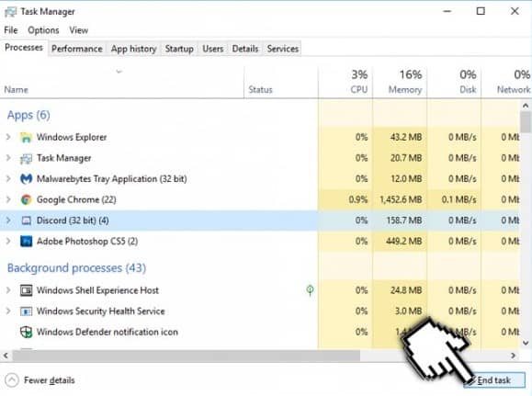Click Security Health Service's 3.0 MB value
The width and height of the screenshot is (532, 396).
[409, 311]
